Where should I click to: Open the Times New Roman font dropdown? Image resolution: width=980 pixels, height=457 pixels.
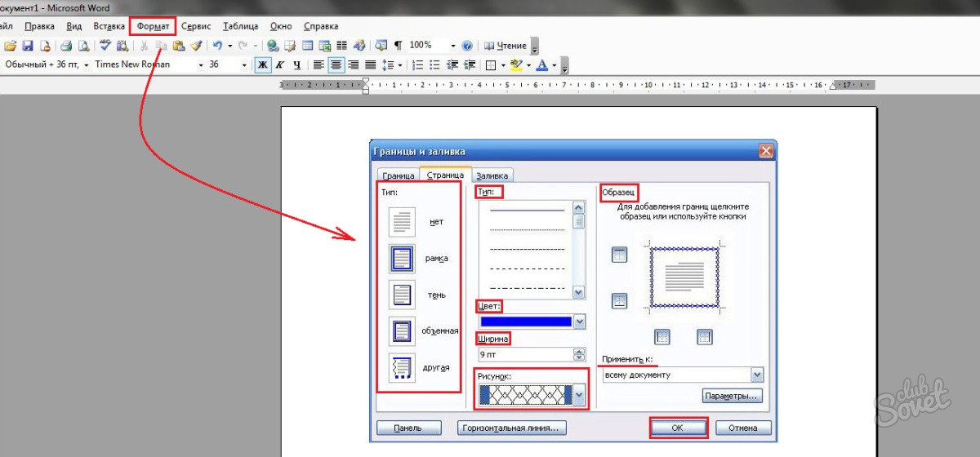tap(201, 64)
